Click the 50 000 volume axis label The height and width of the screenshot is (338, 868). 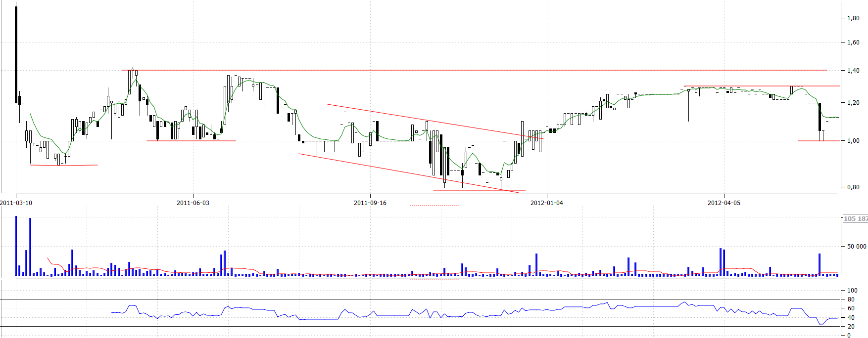(857, 246)
